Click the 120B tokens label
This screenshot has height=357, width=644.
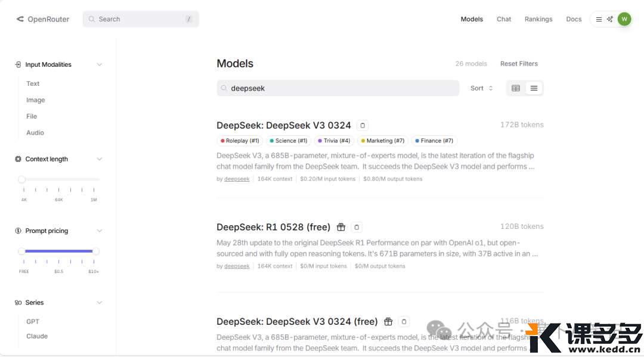click(522, 226)
